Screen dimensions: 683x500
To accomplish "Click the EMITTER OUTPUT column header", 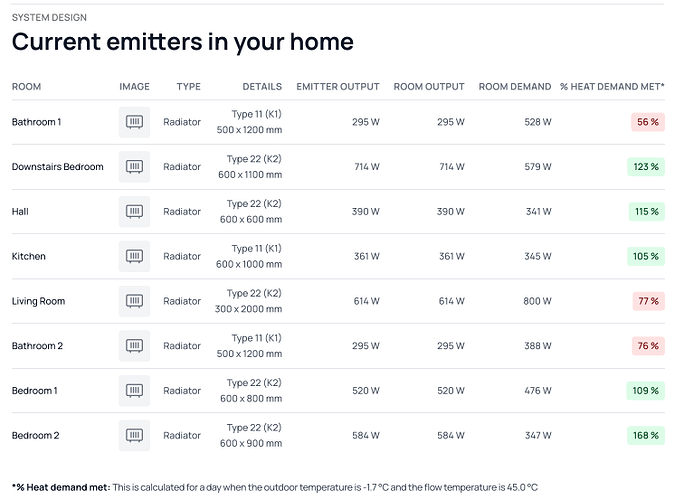I will (338, 87).
